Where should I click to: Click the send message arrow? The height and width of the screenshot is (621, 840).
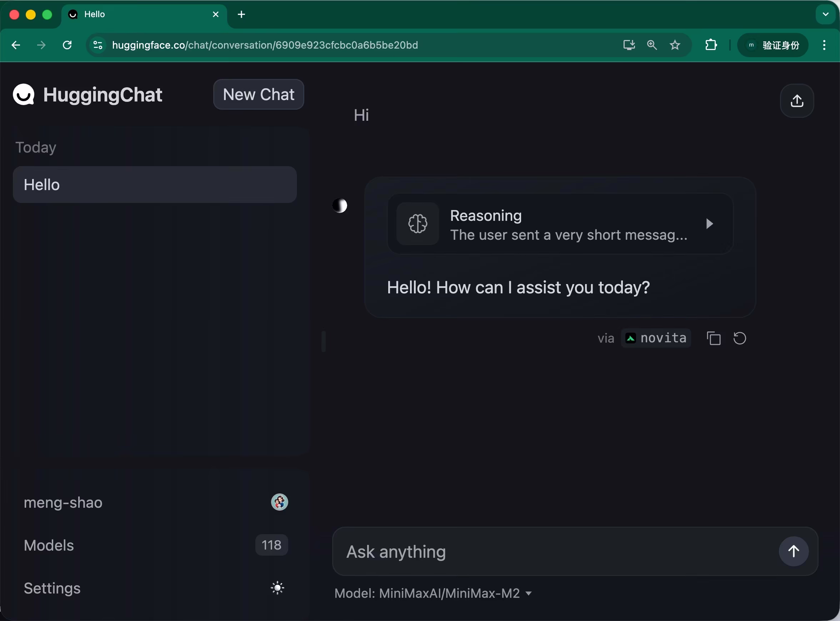pos(794,551)
